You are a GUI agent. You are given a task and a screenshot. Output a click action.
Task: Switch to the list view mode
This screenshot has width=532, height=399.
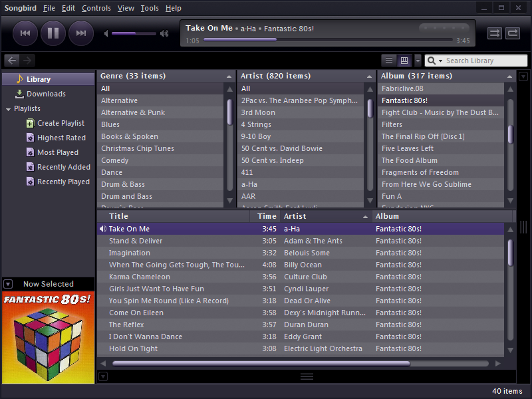coord(390,61)
